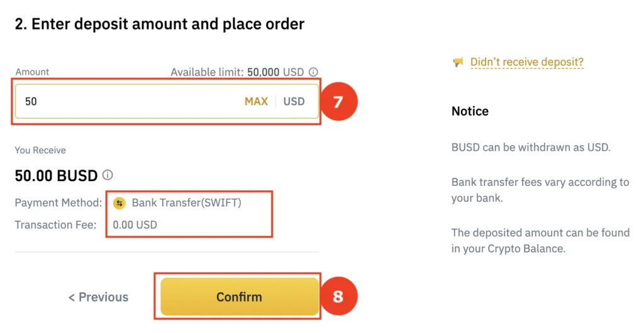Confirm the deposit order
Viewport: 644px width, 333px height.
click(239, 297)
